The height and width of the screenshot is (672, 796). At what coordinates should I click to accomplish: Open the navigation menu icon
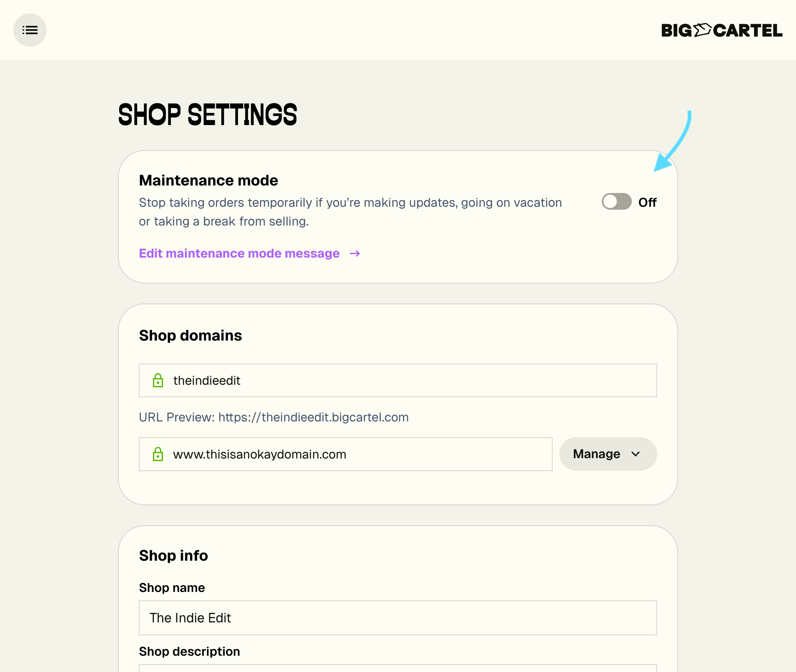coord(30,30)
